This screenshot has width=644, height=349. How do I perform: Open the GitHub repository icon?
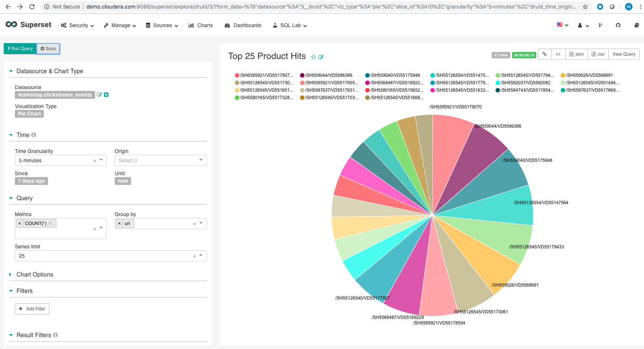(x=618, y=25)
